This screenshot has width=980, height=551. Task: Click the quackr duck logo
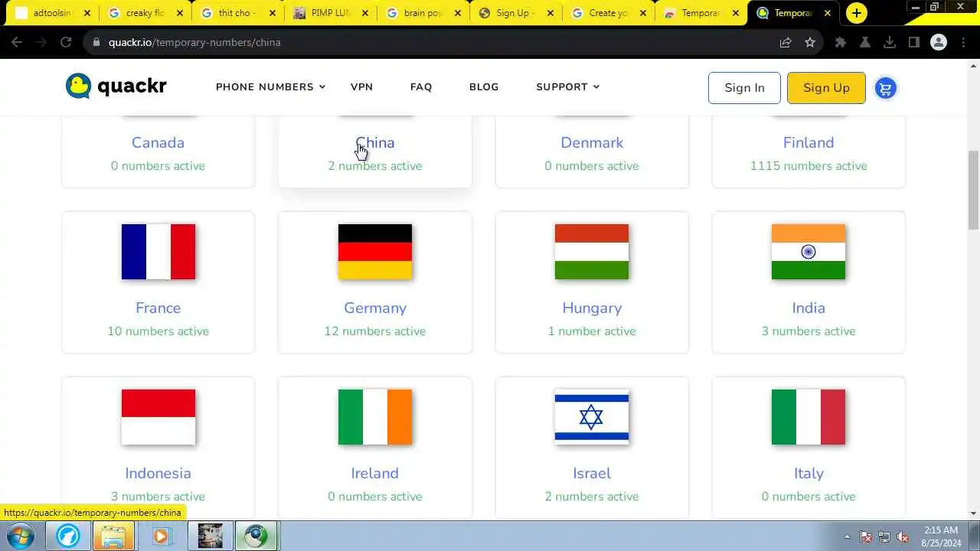116,86
